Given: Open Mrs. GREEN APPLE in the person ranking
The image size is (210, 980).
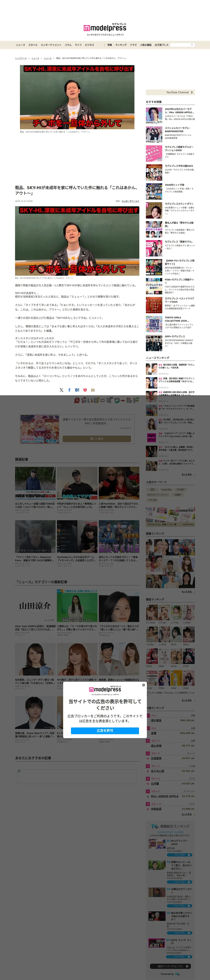Looking at the screenshot, I should (x=165, y=796).
